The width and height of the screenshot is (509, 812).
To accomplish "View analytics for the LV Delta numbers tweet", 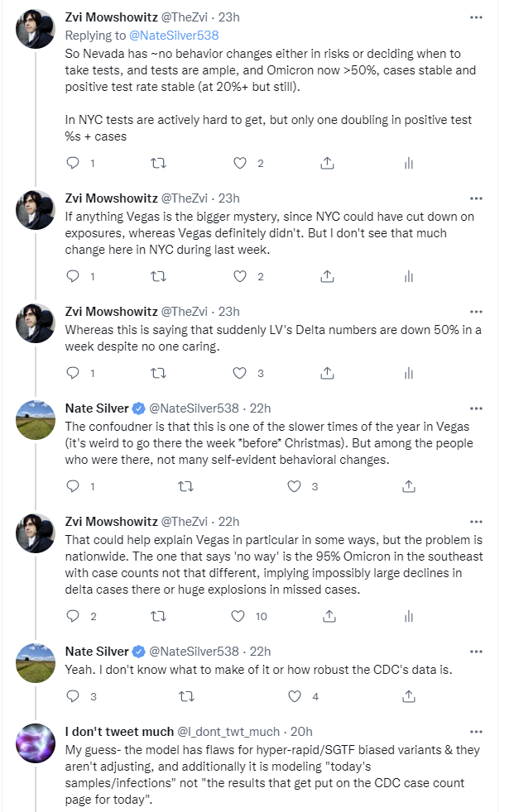I will point(408,373).
